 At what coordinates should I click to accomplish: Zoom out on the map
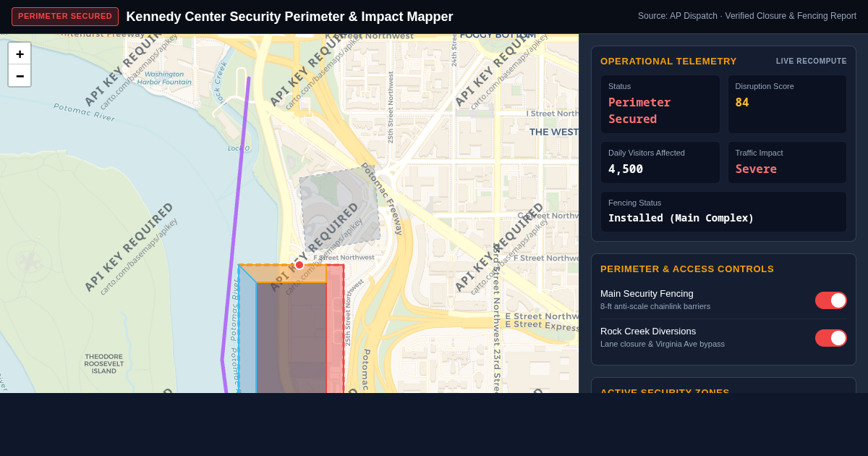[x=20, y=76]
